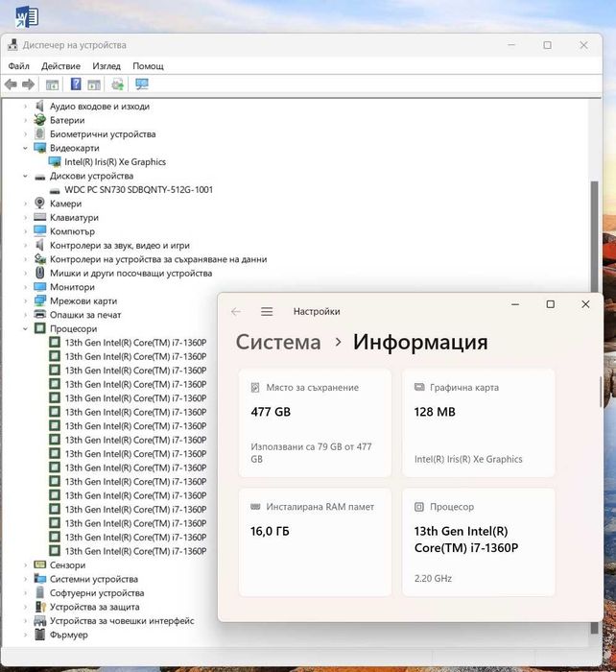Expand the Фърмуер category
The width and height of the screenshot is (616, 672).
point(25,635)
